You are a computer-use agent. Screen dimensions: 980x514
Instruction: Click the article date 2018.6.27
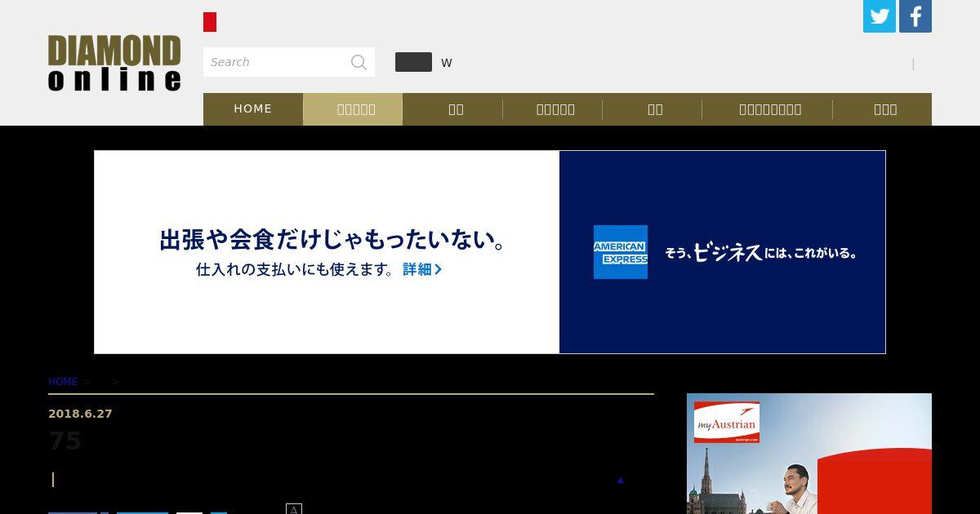point(80,414)
